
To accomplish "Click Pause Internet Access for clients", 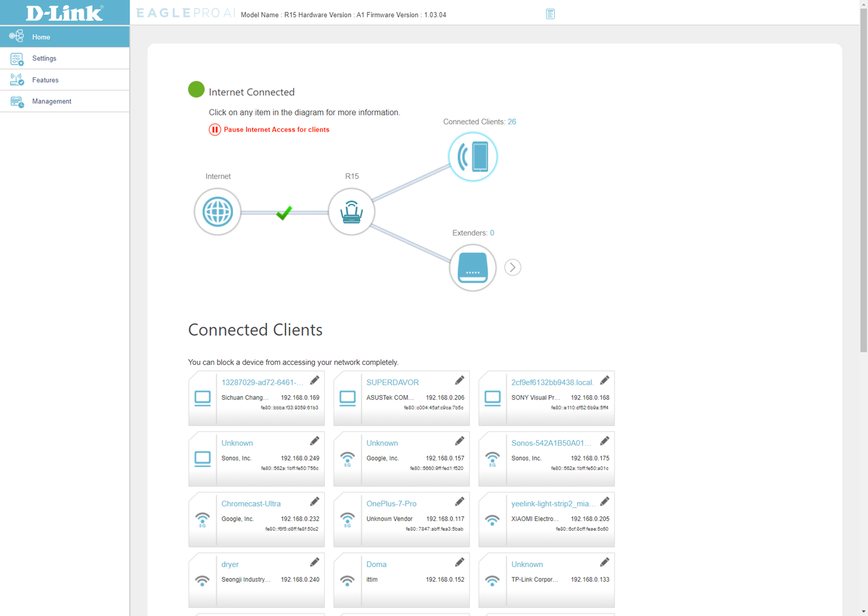I will (x=277, y=130).
